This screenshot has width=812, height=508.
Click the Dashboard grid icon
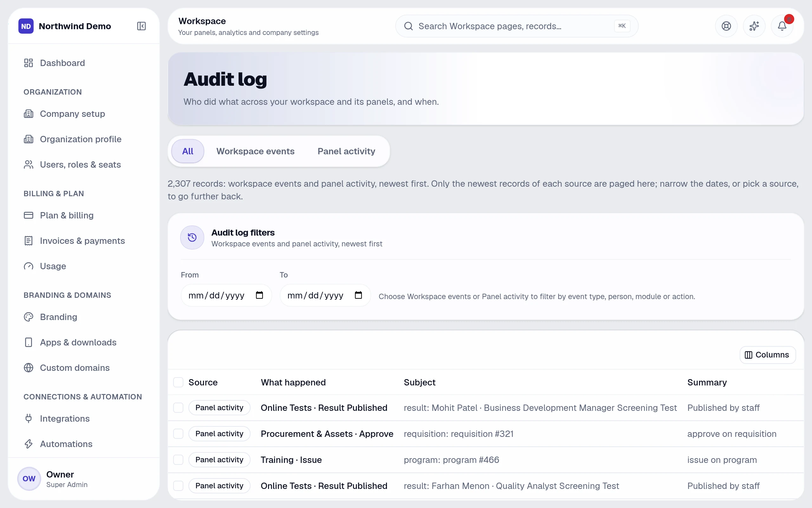click(x=29, y=63)
